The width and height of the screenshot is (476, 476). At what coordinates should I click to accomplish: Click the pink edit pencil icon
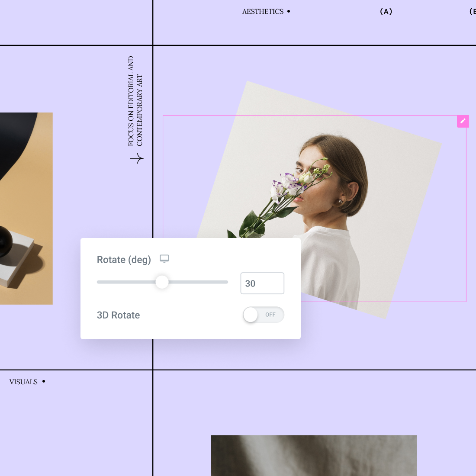463,122
